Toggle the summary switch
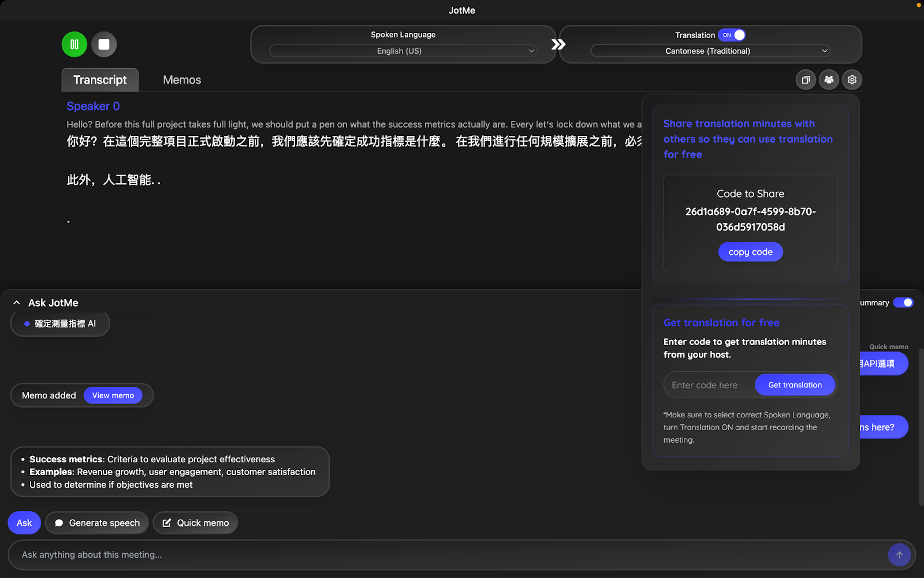Image resolution: width=924 pixels, height=578 pixels. coord(903,303)
